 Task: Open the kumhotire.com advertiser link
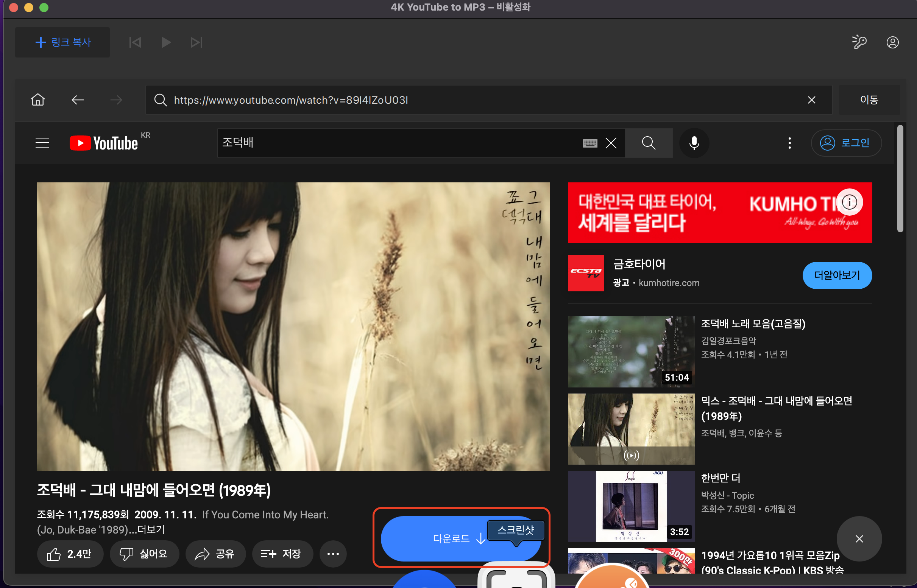pyautogui.click(x=669, y=283)
